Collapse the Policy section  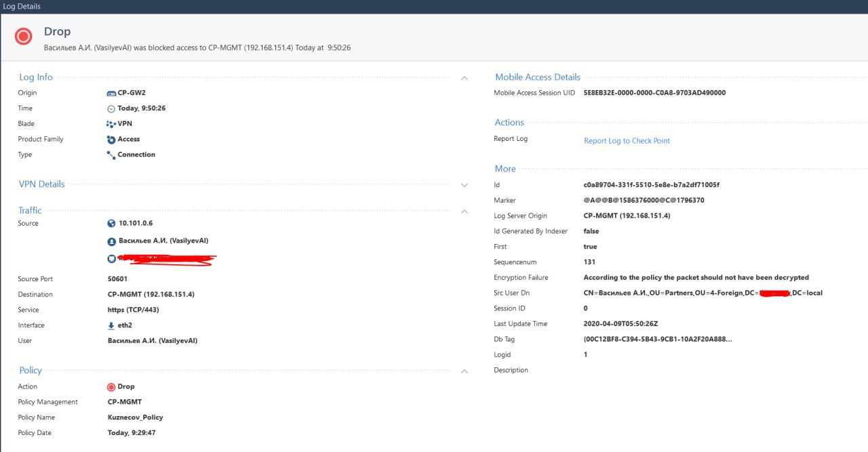[x=465, y=371]
